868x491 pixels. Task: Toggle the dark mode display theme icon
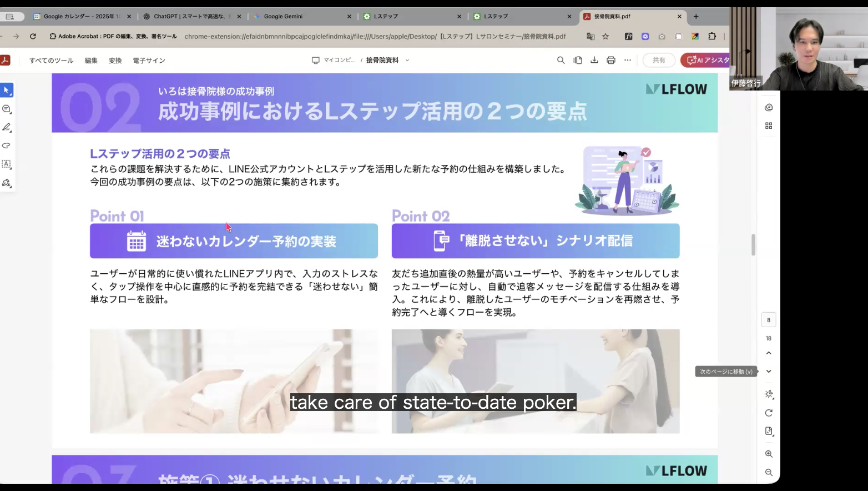point(769,394)
